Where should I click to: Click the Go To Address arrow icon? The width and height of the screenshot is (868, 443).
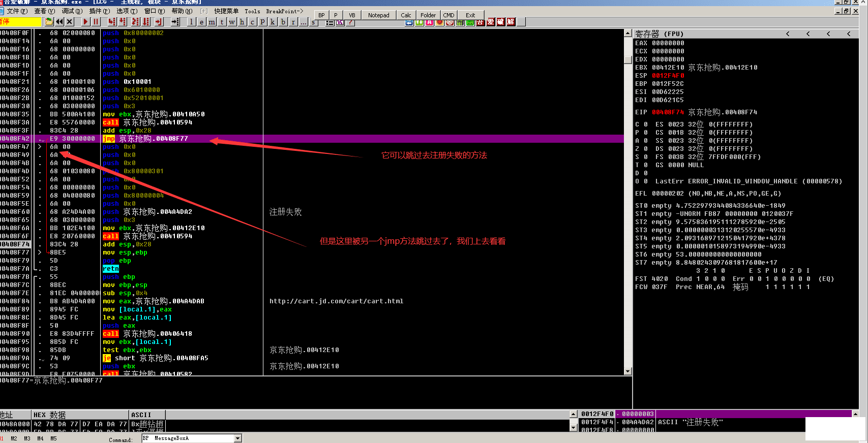click(x=175, y=21)
